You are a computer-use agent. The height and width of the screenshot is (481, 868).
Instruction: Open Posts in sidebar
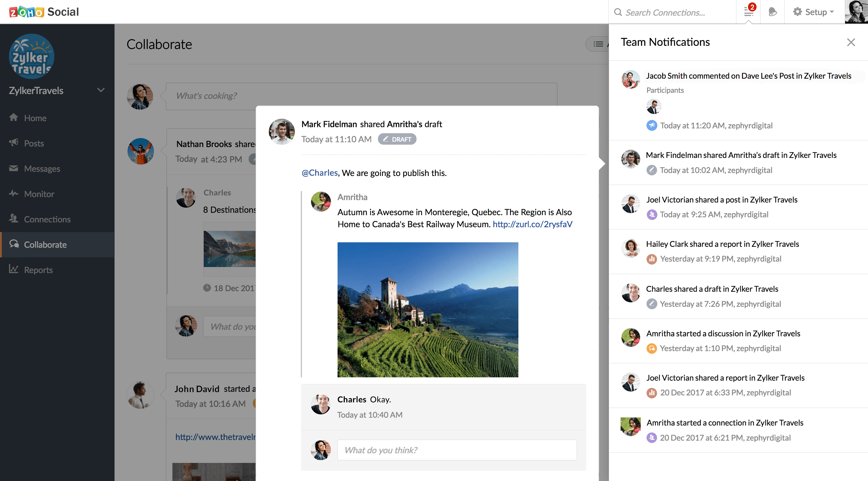(x=57, y=143)
